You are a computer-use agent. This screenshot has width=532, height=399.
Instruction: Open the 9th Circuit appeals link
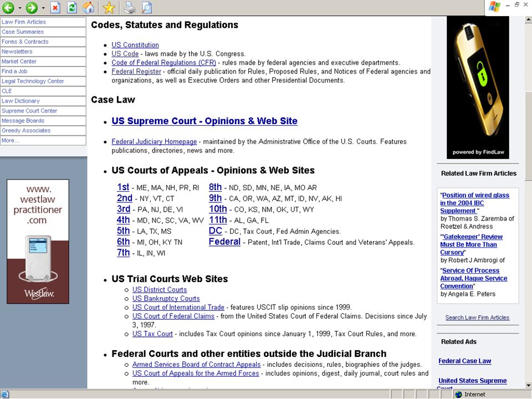[215, 198]
